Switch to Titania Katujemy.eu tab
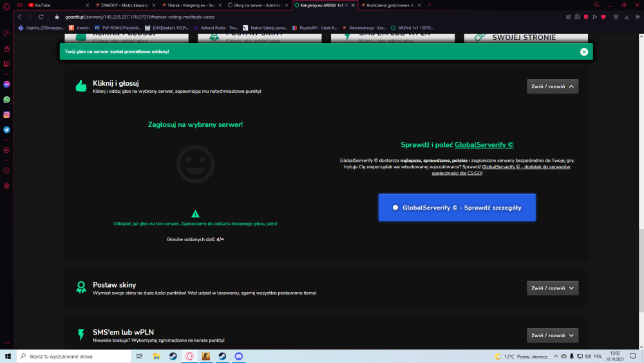 tap(191, 5)
